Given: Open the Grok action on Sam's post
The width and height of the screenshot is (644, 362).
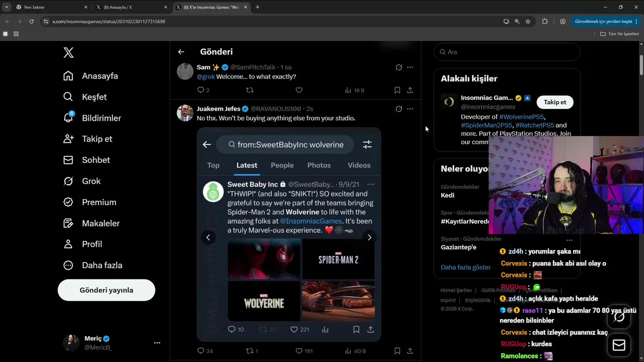Looking at the screenshot, I should pyautogui.click(x=398, y=67).
